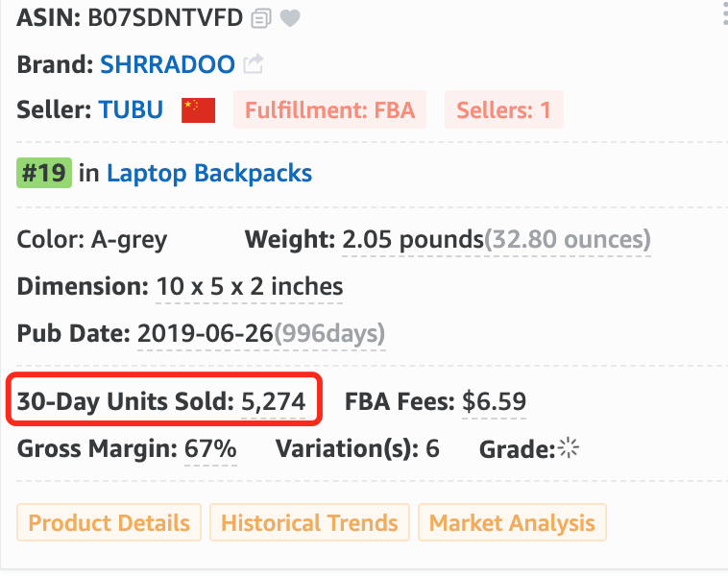Open Laptop Backpacks category link
Viewport: 728px width, 576px height.
click(209, 174)
